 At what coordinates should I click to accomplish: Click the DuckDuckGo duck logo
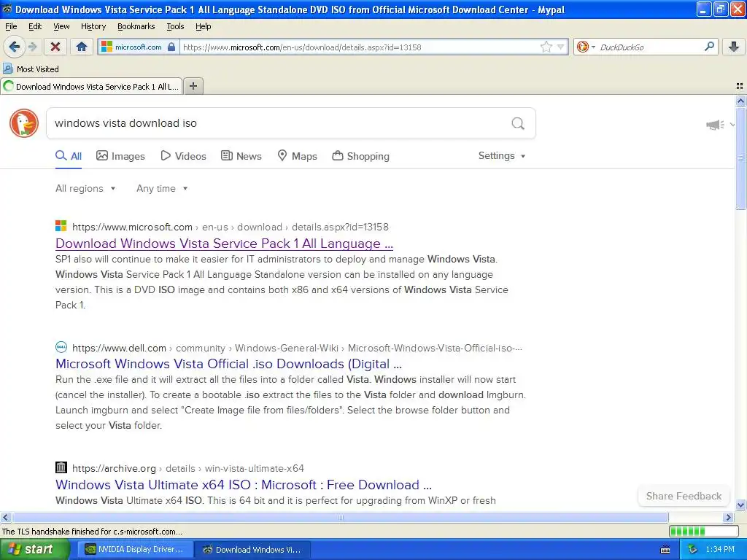(x=24, y=123)
